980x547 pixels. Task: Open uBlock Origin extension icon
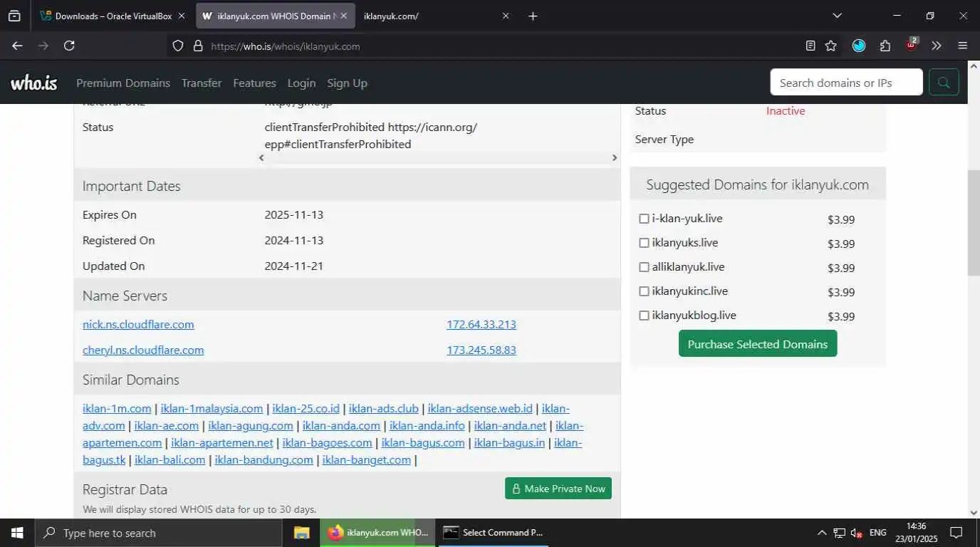point(912,45)
